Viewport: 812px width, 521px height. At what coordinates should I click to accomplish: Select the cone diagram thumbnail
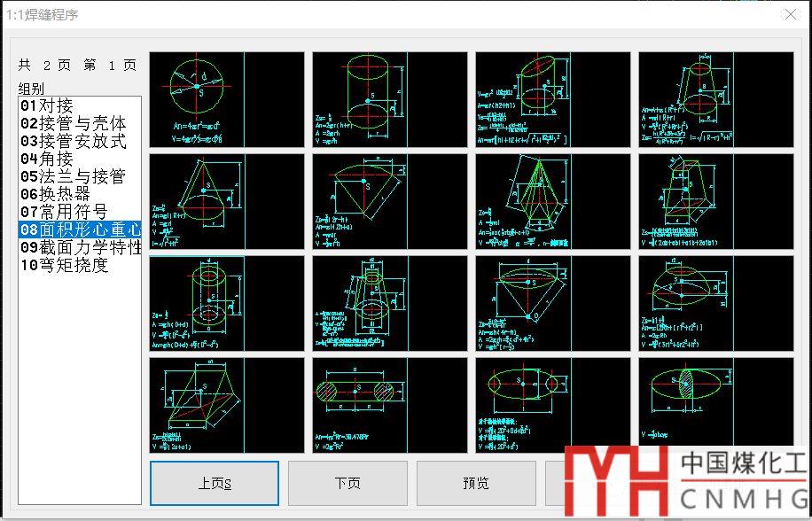point(227,201)
